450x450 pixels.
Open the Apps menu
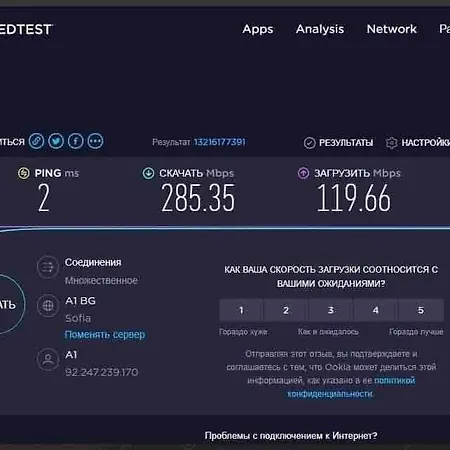point(258,29)
